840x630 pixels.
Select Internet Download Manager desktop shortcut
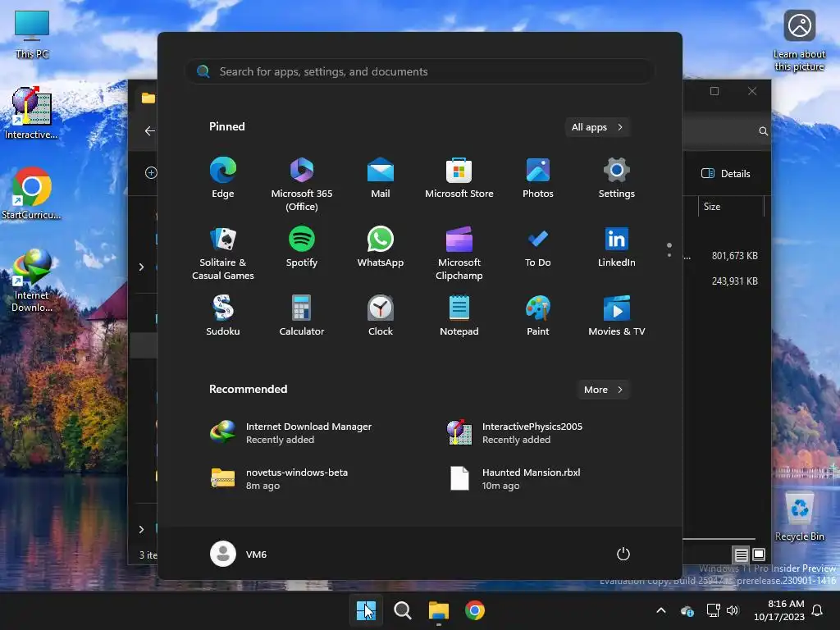coord(32,281)
